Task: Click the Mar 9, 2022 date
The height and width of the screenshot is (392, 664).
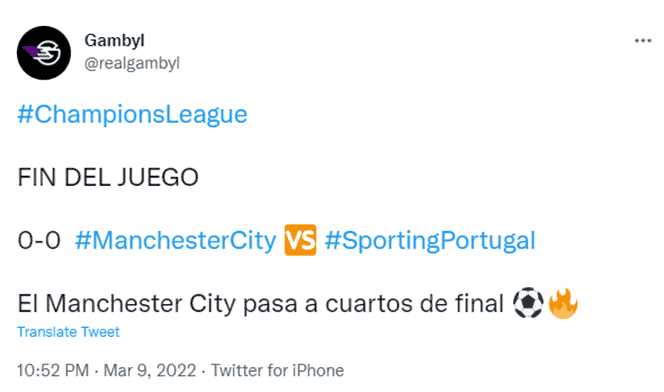Action: [x=150, y=370]
